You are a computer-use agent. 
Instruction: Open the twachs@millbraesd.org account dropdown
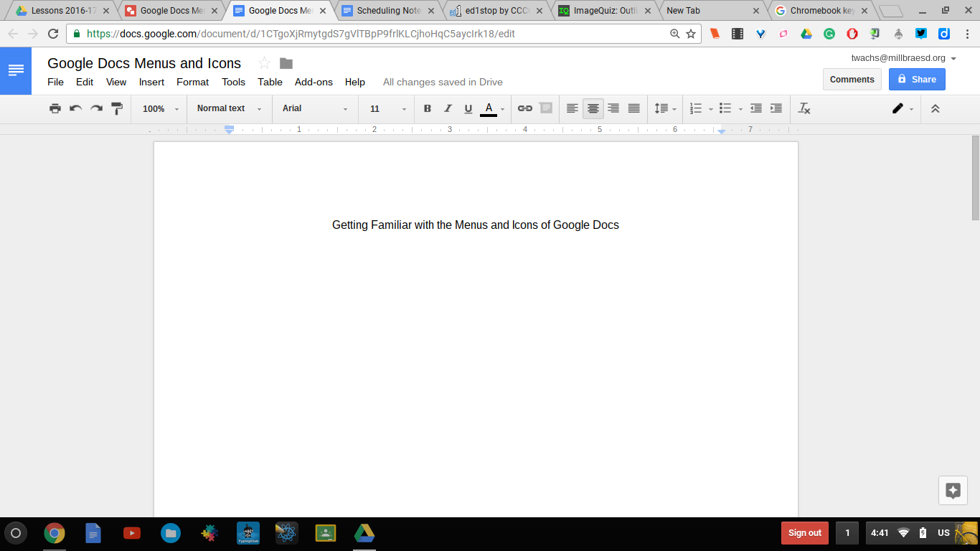(x=904, y=58)
